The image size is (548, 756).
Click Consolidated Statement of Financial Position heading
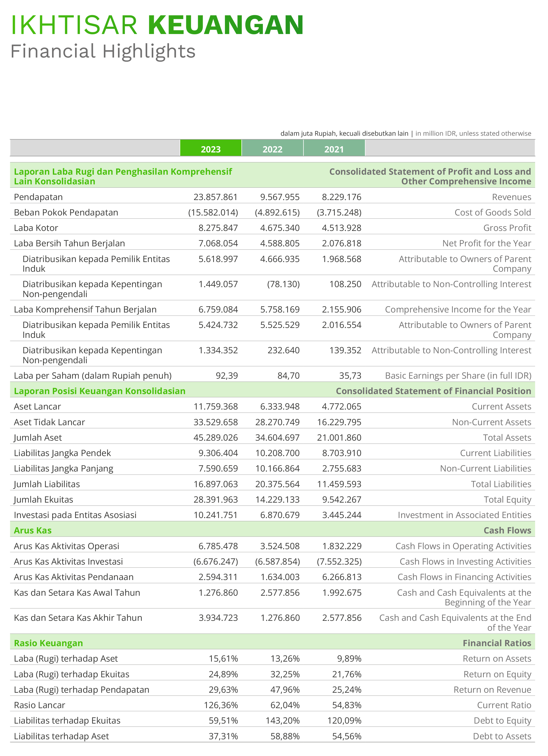point(433,391)
